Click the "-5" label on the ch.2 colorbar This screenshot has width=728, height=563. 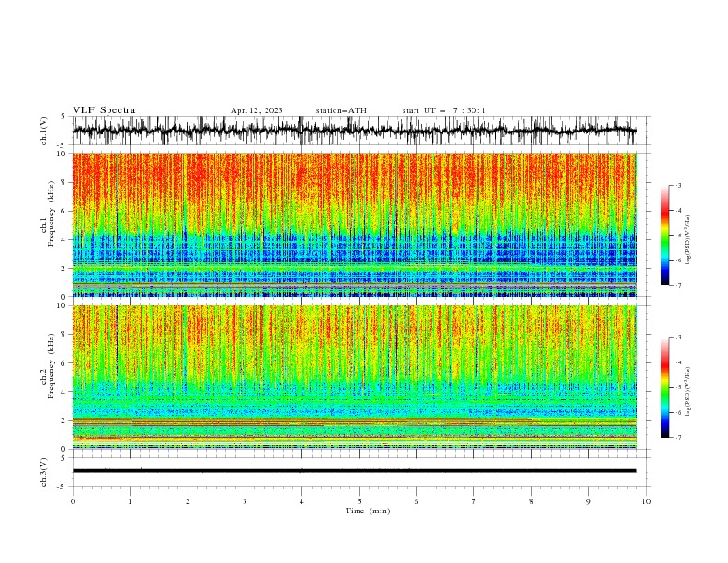coord(678,387)
